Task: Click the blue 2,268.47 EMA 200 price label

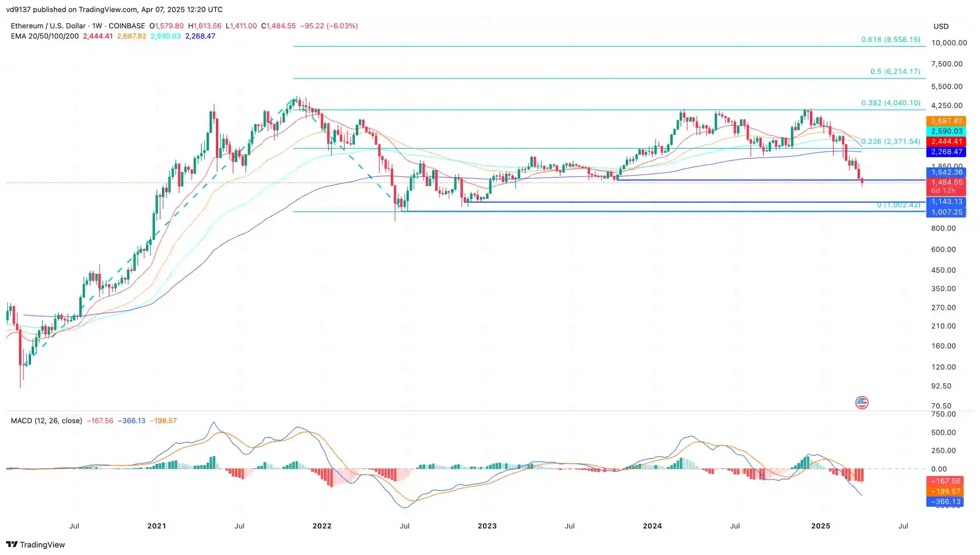Action: click(946, 152)
